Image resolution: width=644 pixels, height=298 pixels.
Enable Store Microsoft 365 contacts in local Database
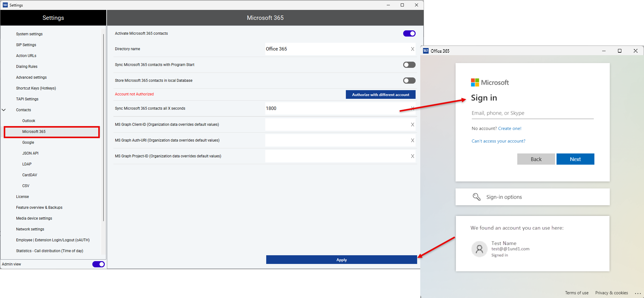(x=409, y=81)
